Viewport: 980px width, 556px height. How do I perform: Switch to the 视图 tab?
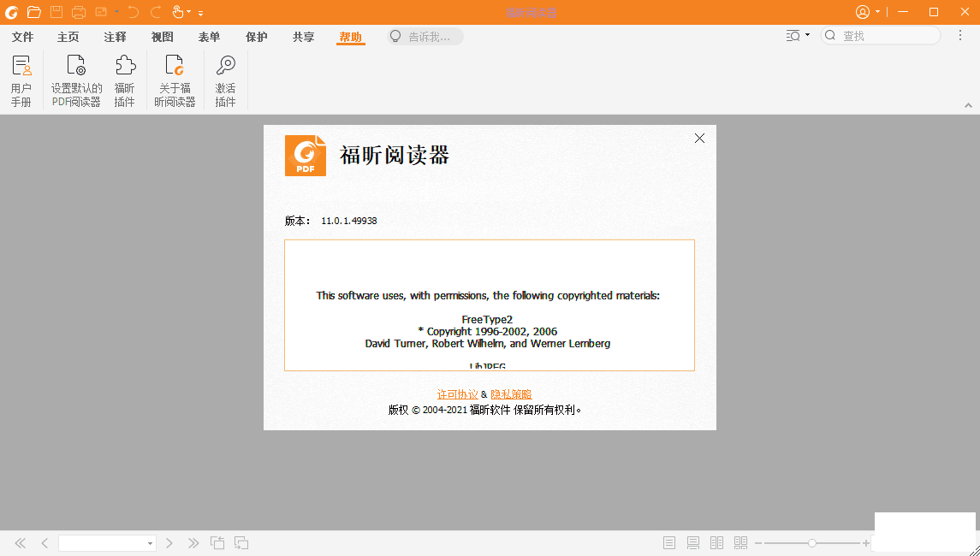pos(163,37)
